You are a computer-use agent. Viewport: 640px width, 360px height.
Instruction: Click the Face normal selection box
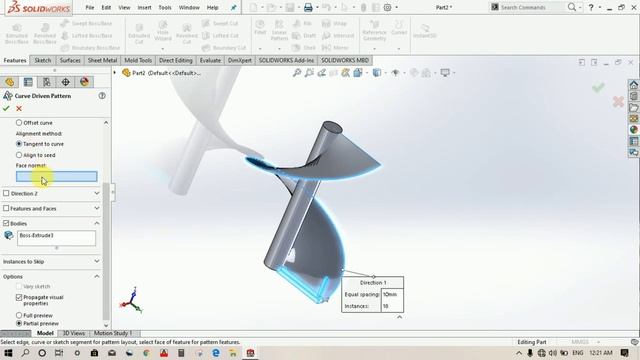[57, 176]
